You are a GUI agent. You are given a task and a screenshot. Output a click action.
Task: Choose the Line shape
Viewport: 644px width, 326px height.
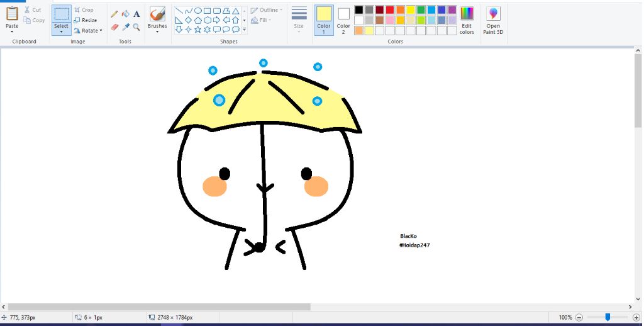coord(179,11)
